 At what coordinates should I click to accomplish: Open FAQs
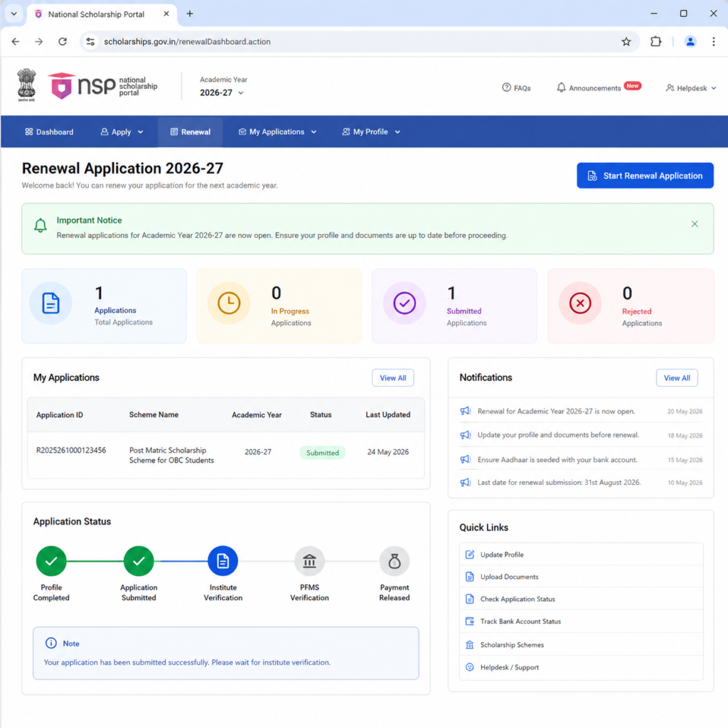516,87
